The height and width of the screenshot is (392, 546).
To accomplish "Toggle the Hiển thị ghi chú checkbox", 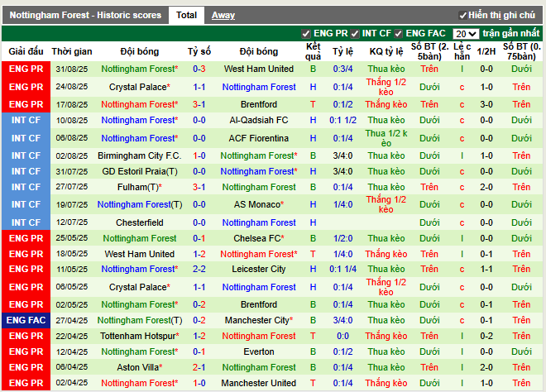I will 462,16.
